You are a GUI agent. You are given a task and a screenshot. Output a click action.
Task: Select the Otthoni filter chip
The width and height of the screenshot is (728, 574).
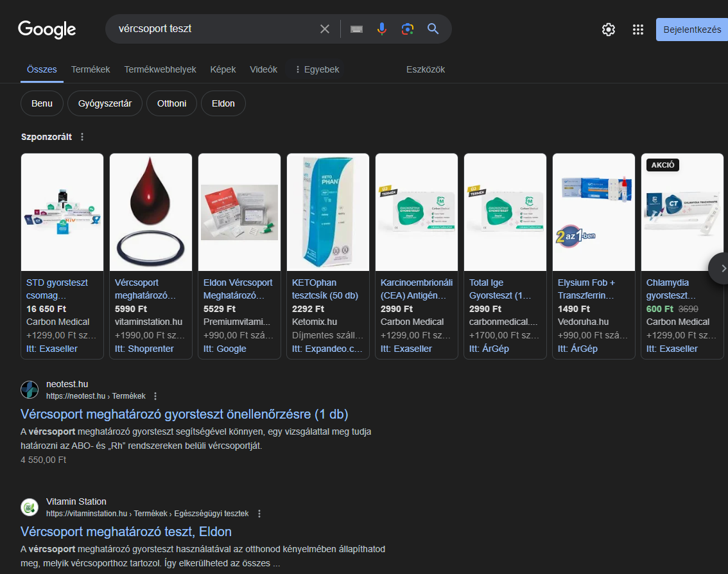point(171,103)
